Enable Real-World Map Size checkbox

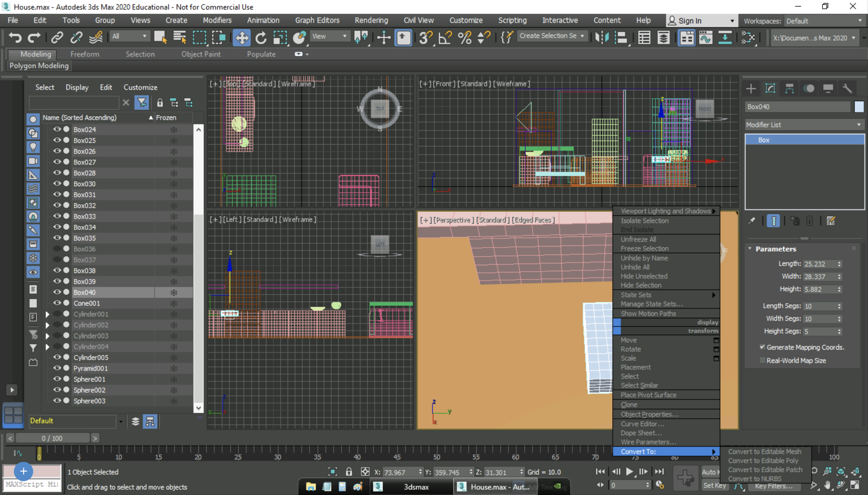pos(762,360)
